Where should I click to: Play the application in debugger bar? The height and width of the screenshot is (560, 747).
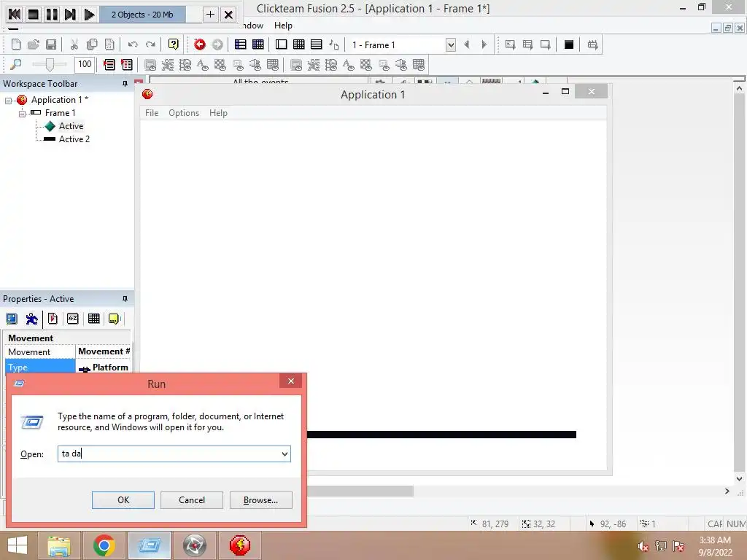(x=89, y=15)
